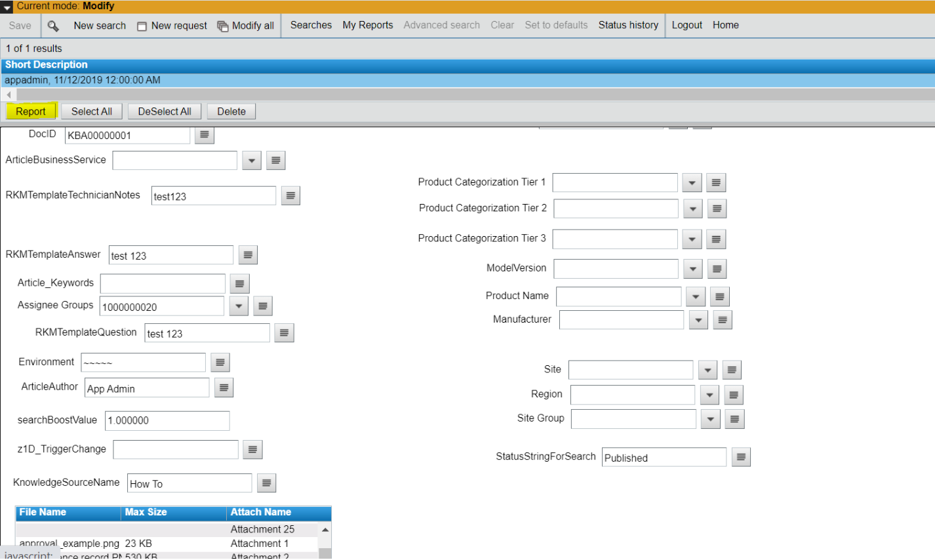Expand Product Categorization Tier 1 dropdown

click(x=692, y=182)
